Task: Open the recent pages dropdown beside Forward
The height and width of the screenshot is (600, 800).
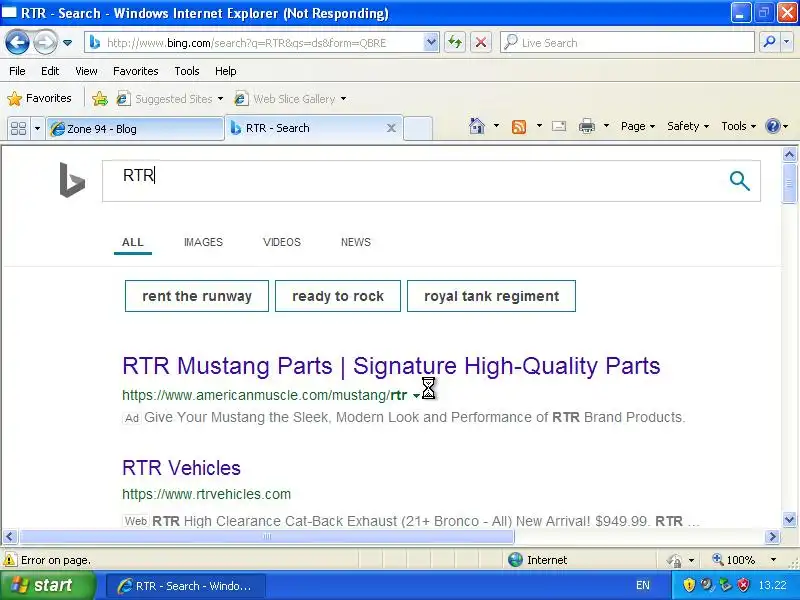Action: pyautogui.click(x=67, y=43)
